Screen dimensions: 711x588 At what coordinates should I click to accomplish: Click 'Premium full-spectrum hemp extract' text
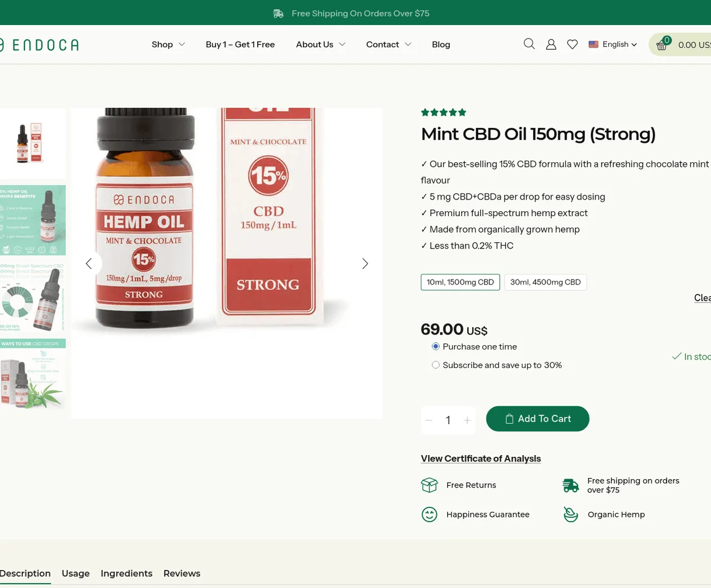click(x=508, y=213)
